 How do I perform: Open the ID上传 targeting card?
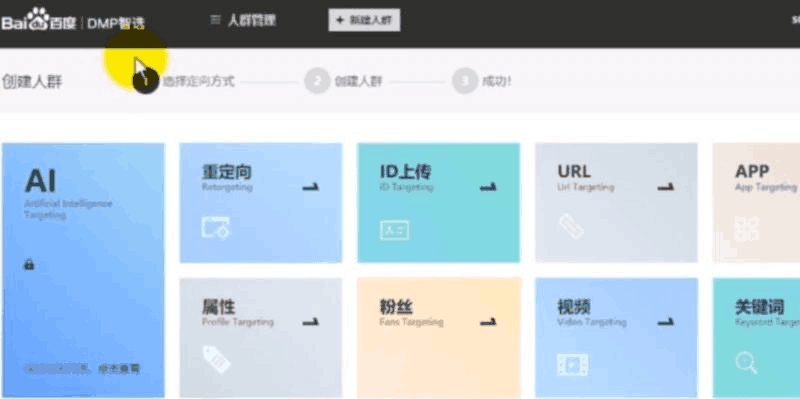coord(438,203)
